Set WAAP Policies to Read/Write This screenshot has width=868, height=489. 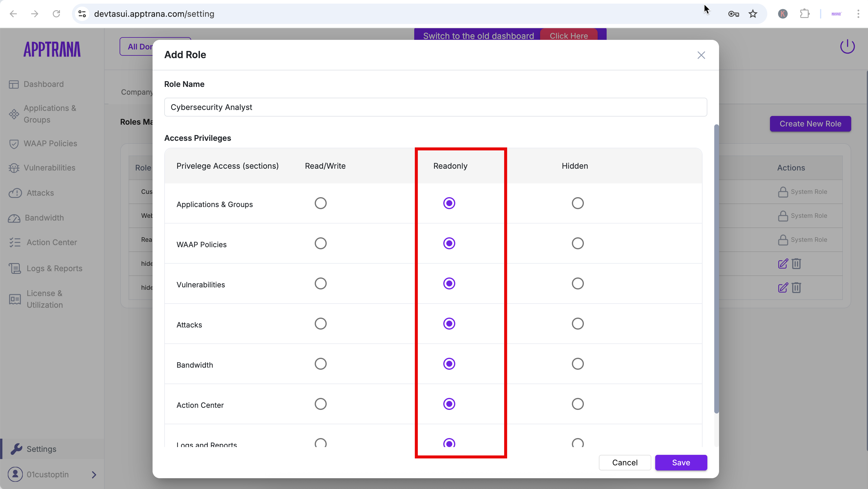(320, 244)
